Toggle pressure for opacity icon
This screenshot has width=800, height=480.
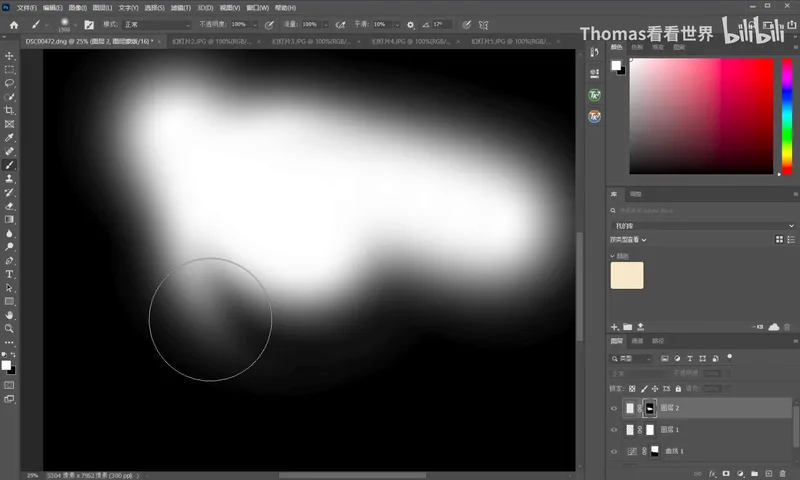tap(269, 24)
